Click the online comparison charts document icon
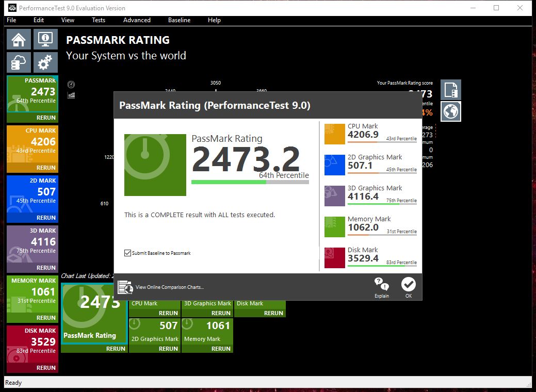 coord(125,287)
